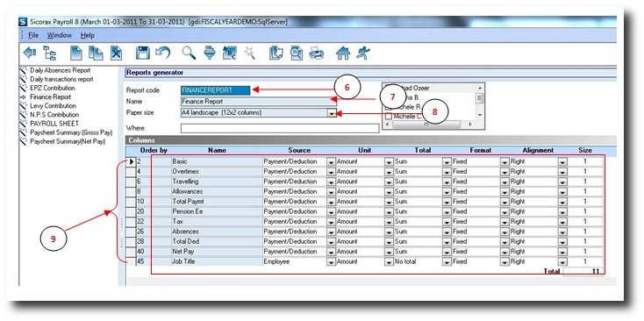Go home using the house icon

(x=342, y=53)
